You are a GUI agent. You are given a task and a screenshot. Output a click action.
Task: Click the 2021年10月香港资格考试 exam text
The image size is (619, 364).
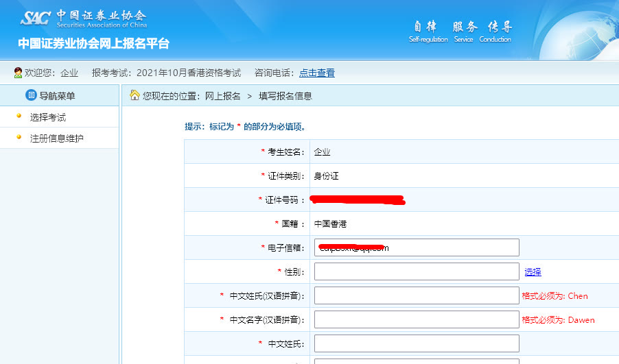pos(189,73)
